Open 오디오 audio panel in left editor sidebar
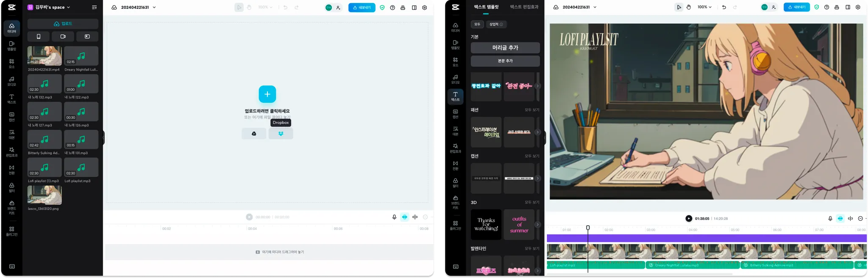Screen dimensions: 868x278 (11, 81)
